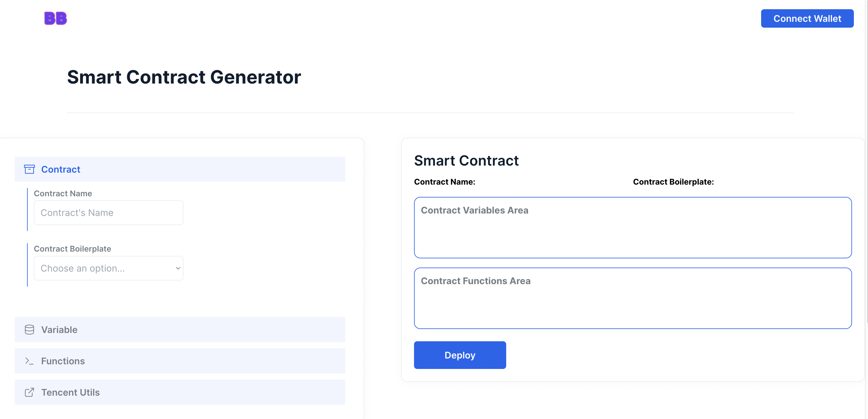Click the Contract Boilerplate: preview label
The width and height of the screenshot is (868, 419).
coord(673,182)
